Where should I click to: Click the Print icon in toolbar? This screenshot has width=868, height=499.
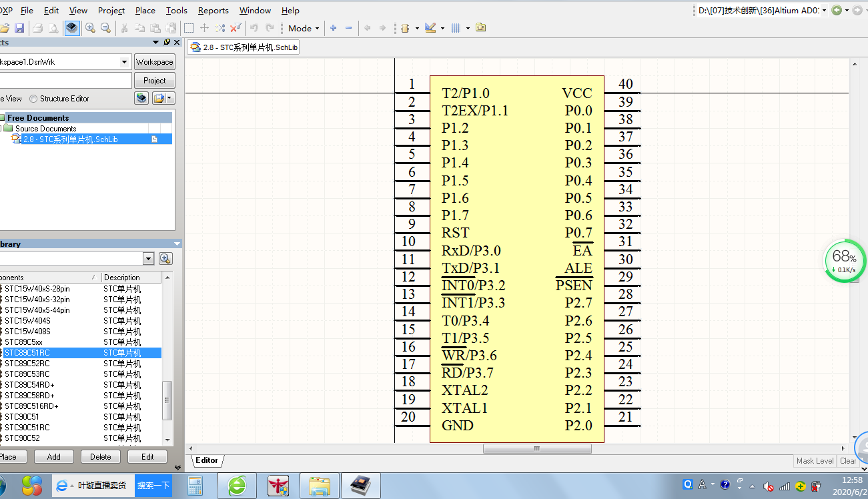pyautogui.click(x=38, y=28)
